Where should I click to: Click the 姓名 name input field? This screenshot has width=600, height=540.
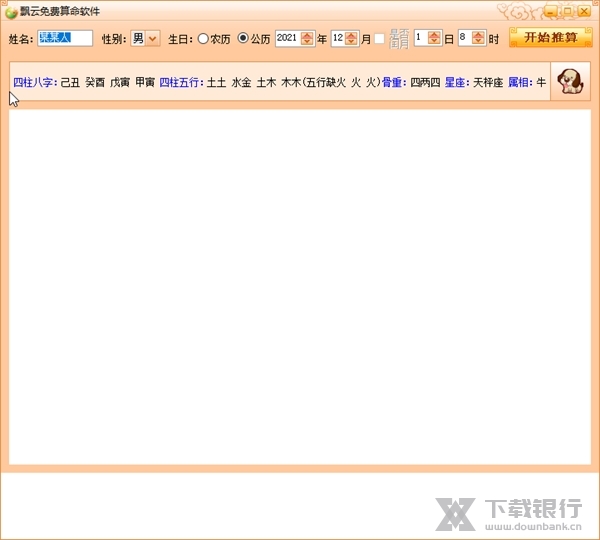(65, 38)
